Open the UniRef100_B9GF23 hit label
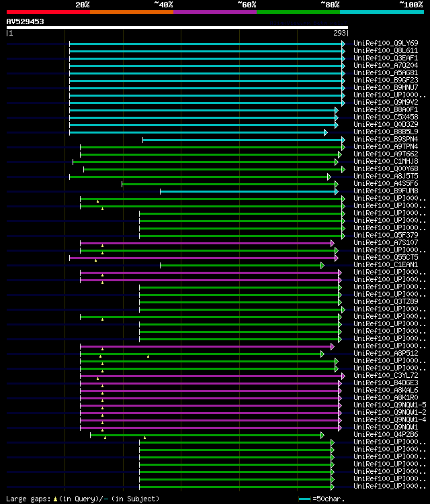Screen dimensions: 430x504 pos(386,80)
